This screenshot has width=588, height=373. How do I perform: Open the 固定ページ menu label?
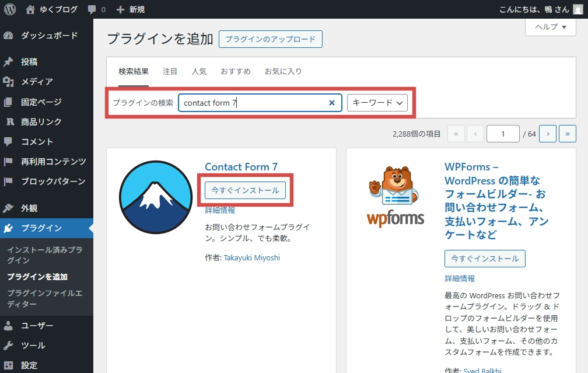41,102
